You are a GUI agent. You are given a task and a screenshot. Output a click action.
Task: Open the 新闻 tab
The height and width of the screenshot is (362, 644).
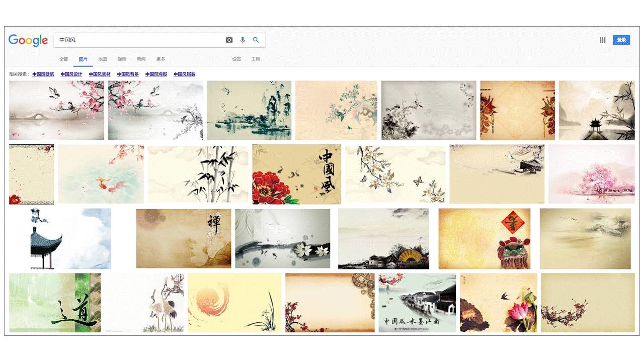[x=141, y=59]
